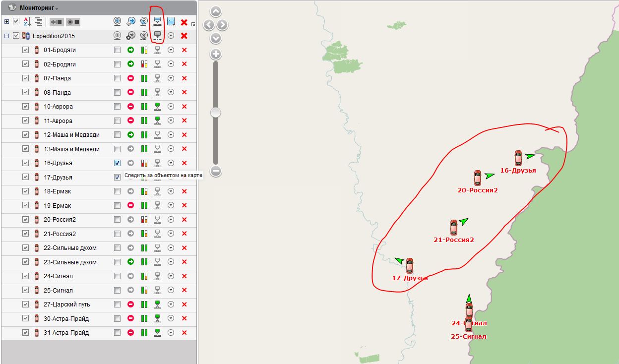Uncheck map visibility for 01-Бродяги
This screenshot has height=364, width=619.
pyautogui.click(x=26, y=50)
